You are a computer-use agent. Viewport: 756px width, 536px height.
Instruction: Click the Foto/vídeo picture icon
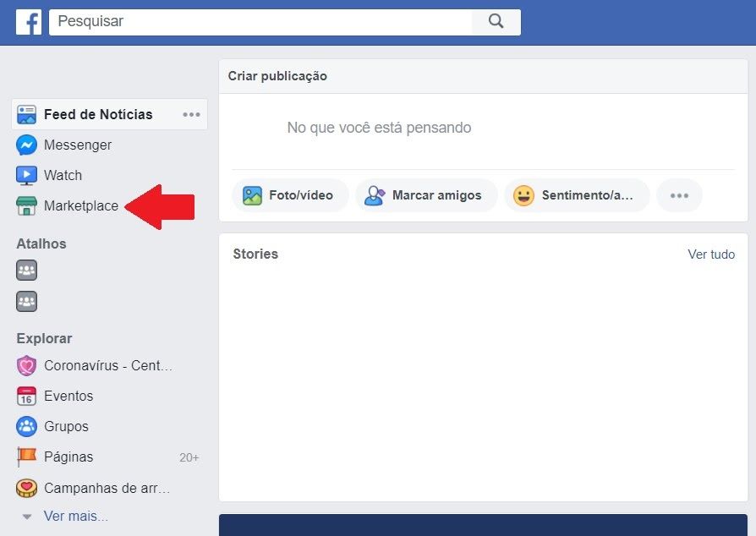coord(252,195)
